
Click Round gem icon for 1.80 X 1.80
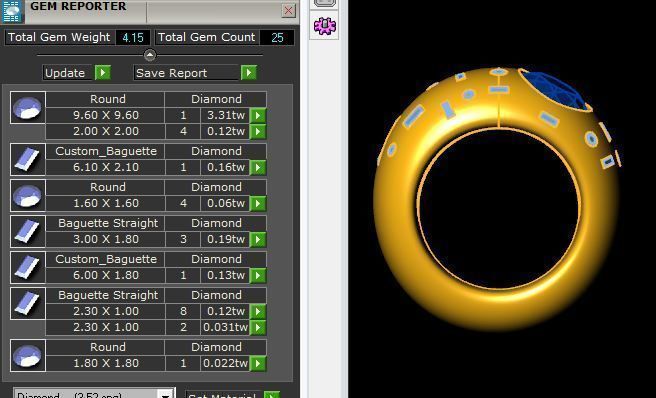[x=28, y=355]
